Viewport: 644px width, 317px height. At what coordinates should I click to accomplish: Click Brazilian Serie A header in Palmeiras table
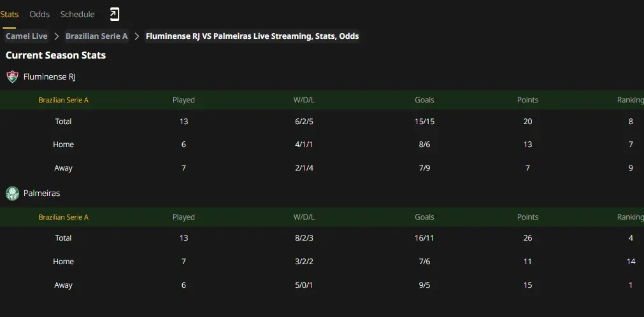[x=63, y=217]
